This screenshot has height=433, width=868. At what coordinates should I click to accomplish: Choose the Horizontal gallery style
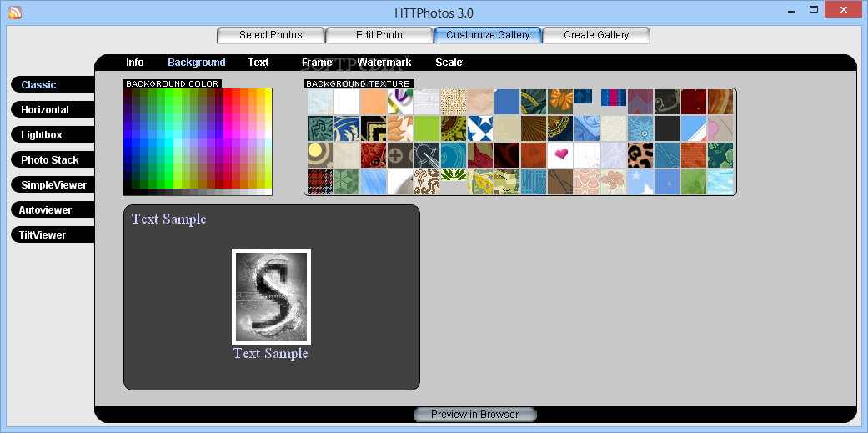(x=53, y=109)
